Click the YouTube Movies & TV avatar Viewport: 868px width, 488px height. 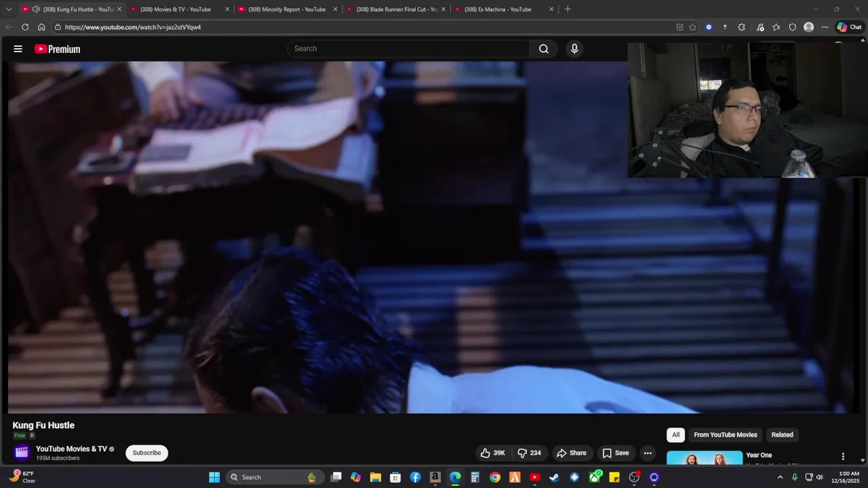[22, 452]
